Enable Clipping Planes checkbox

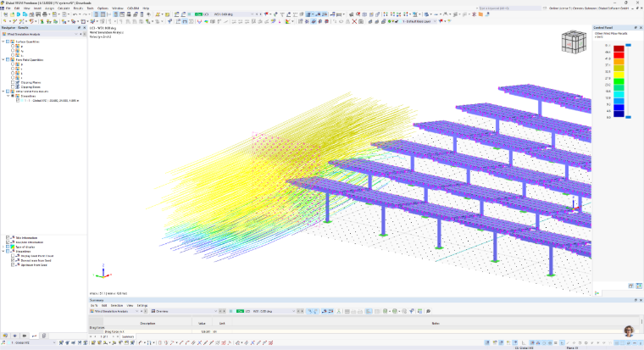(x=13, y=82)
